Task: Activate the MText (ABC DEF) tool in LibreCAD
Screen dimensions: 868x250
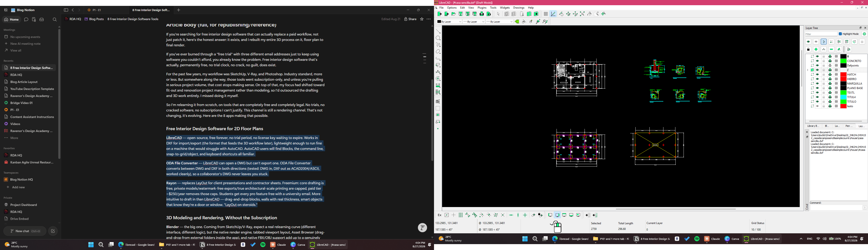Action: pos(438,101)
